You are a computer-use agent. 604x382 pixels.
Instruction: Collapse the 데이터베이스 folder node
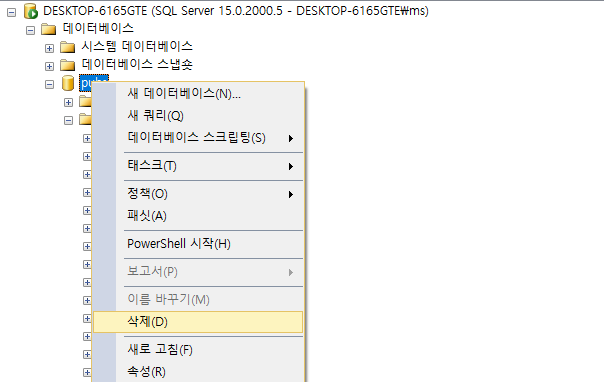pos(30,30)
